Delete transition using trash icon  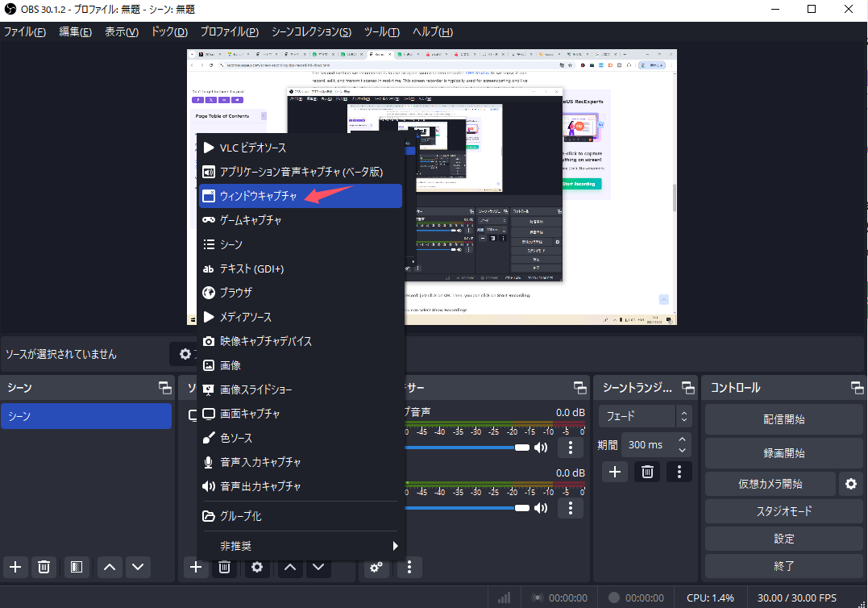(646, 472)
